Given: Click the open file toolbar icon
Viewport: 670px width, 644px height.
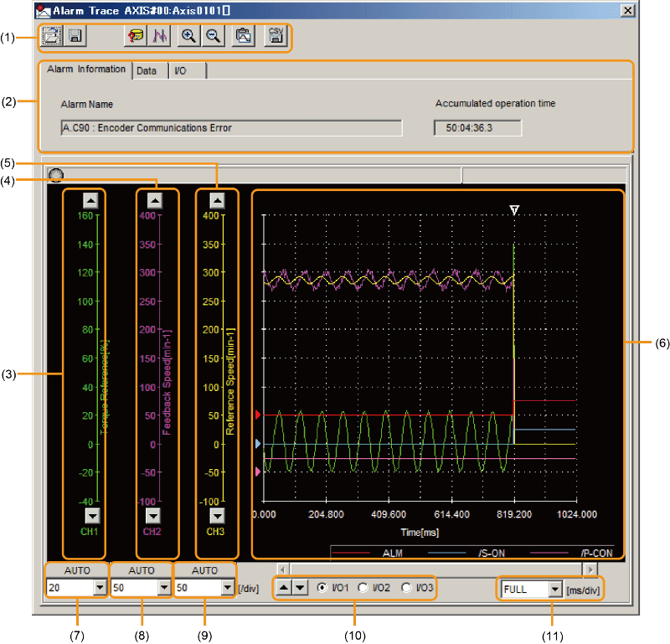Looking at the screenshot, I should pos(51,37).
